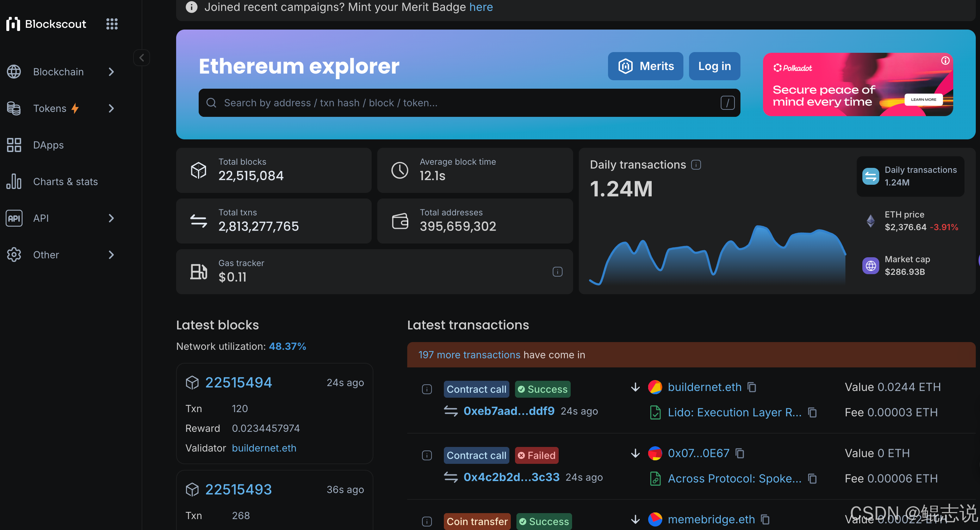The height and width of the screenshot is (530, 980).
Task: Copy the buildernet.eth address
Action: tap(752, 387)
